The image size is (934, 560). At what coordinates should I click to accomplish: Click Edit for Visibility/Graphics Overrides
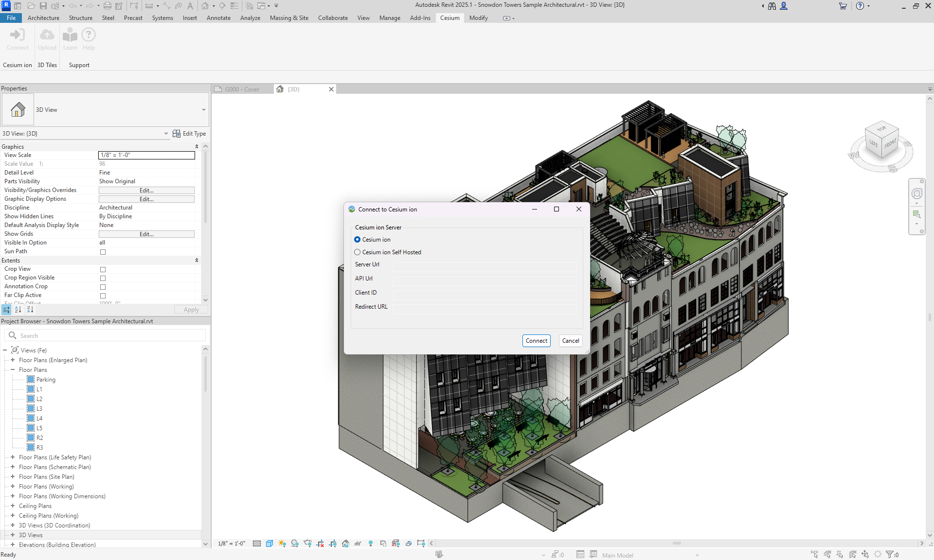[x=146, y=191]
